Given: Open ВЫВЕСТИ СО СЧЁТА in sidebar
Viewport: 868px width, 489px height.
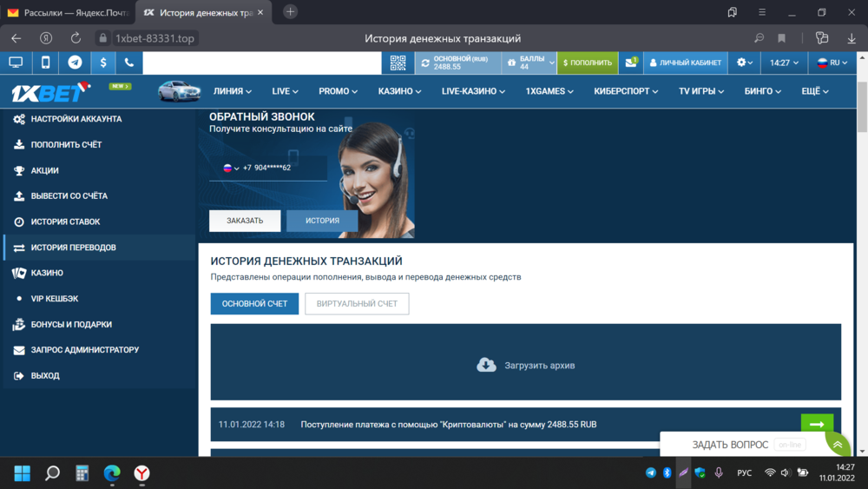Looking at the screenshot, I should click(100, 196).
